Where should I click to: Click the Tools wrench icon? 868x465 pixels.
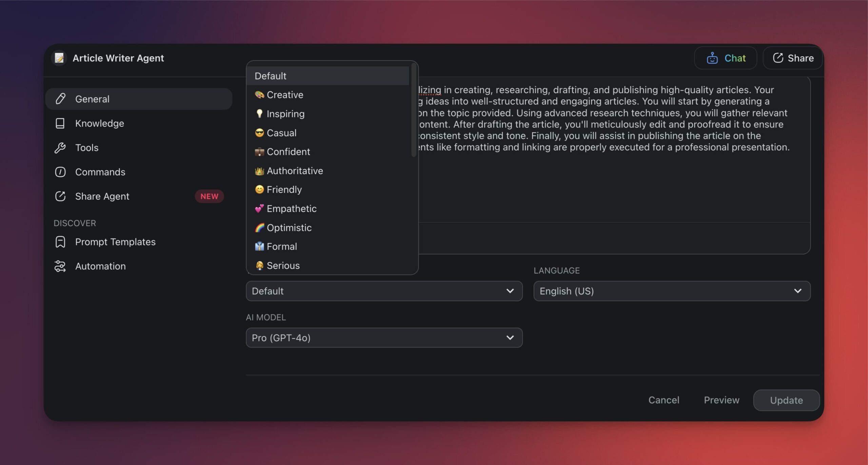(x=60, y=148)
